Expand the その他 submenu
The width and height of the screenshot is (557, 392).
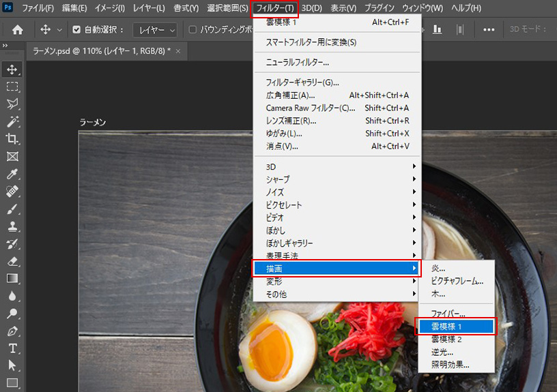tap(337, 295)
